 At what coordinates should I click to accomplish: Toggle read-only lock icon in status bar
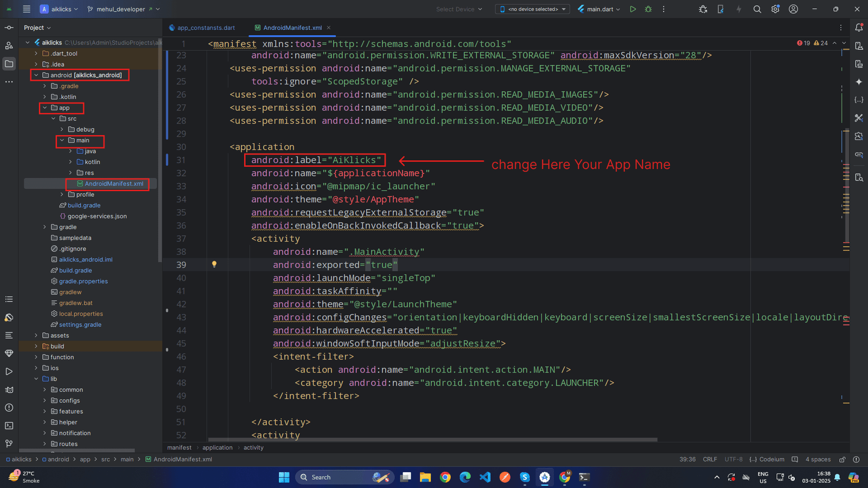pyautogui.click(x=843, y=459)
